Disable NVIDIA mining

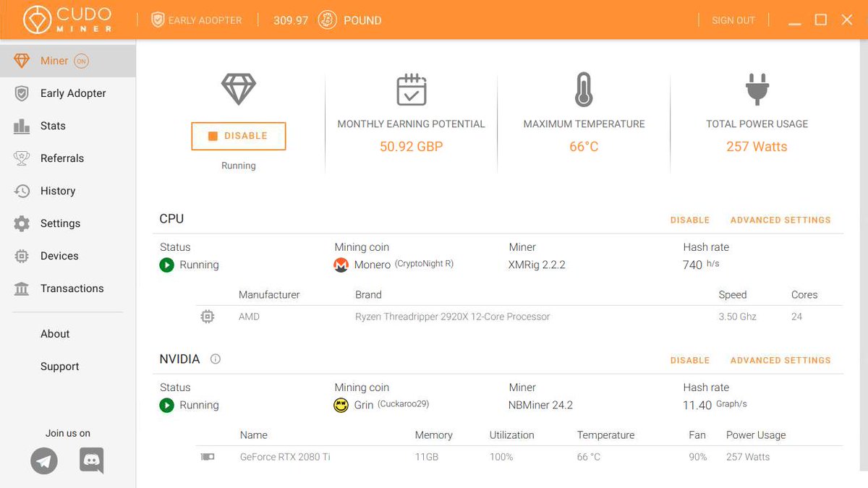pyautogui.click(x=690, y=360)
